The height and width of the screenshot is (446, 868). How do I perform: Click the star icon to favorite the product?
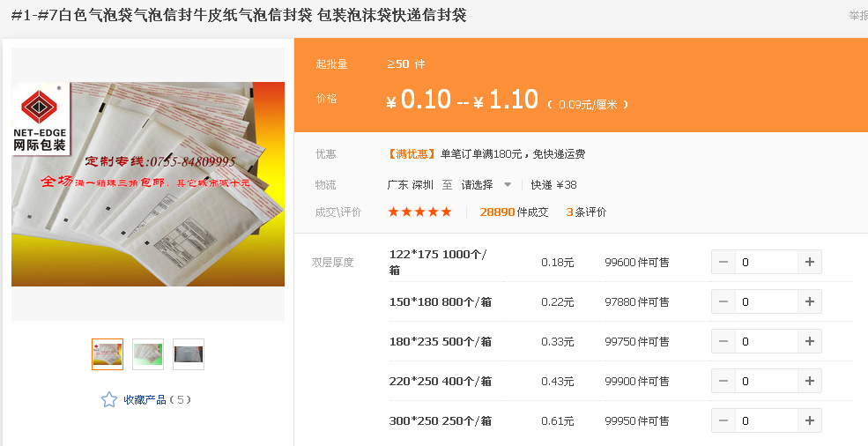point(109,399)
